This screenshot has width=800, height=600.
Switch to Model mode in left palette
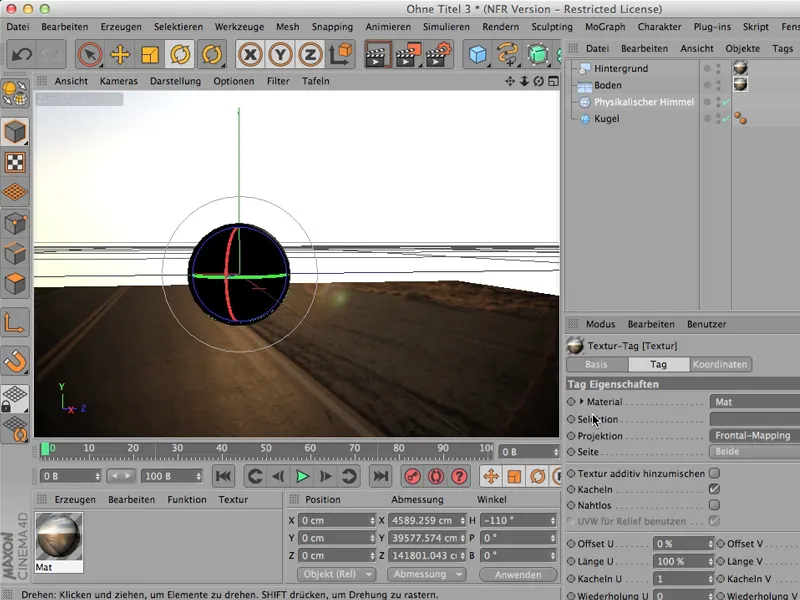point(15,132)
